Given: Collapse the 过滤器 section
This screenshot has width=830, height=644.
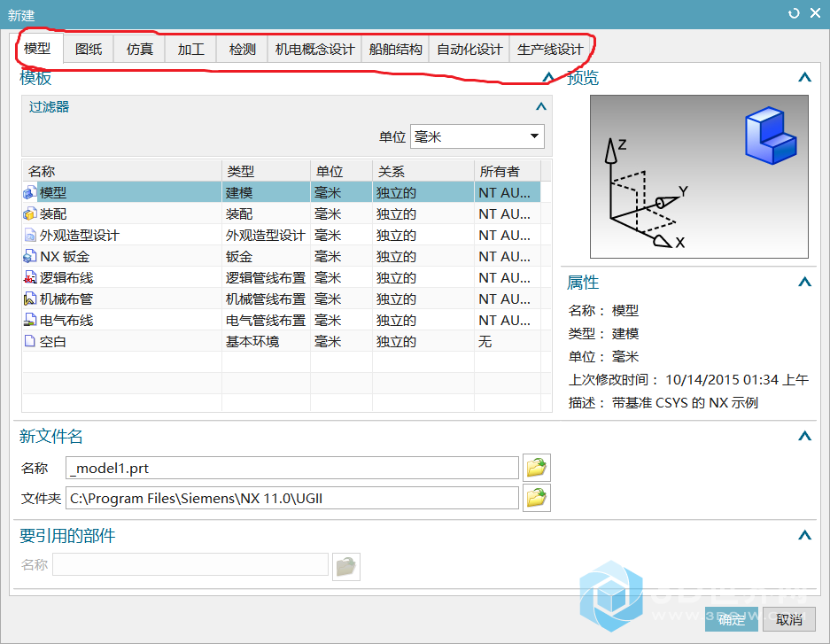Looking at the screenshot, I should (x=540, y=106).
